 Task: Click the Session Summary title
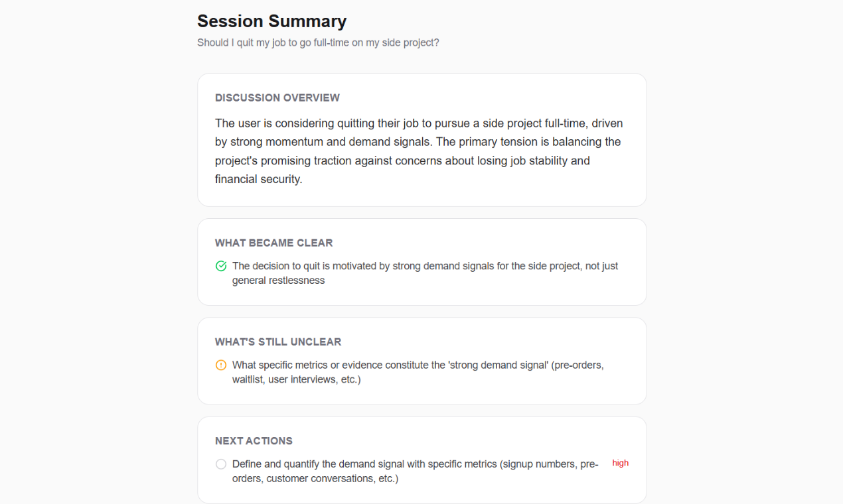[x=271, y=21]
